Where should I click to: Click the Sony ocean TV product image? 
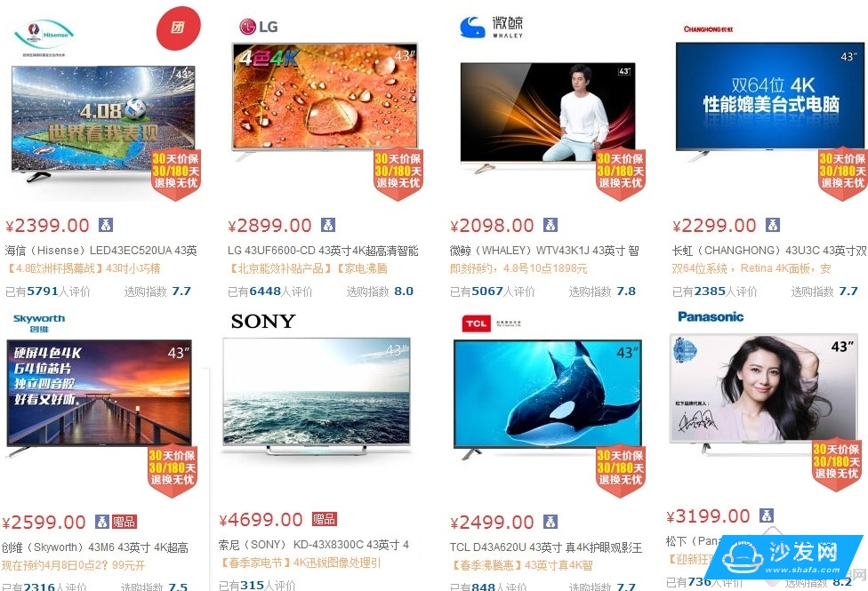coord(317,394)
